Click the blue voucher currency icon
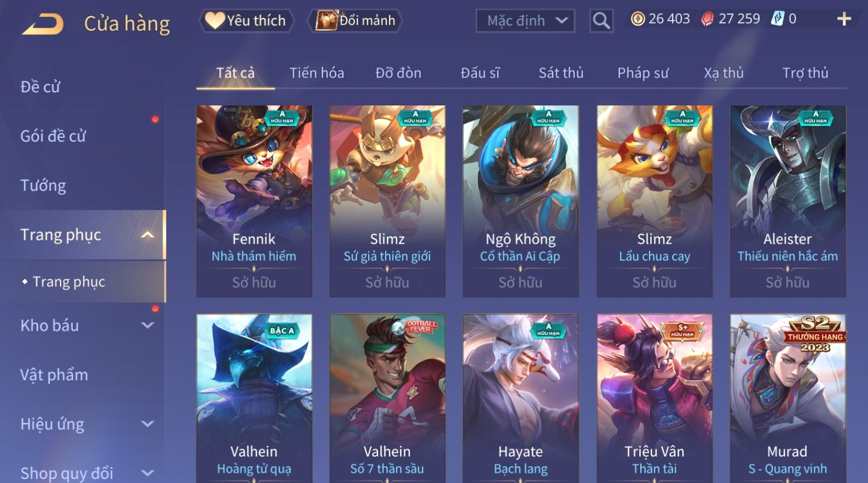 click(778, 19)
